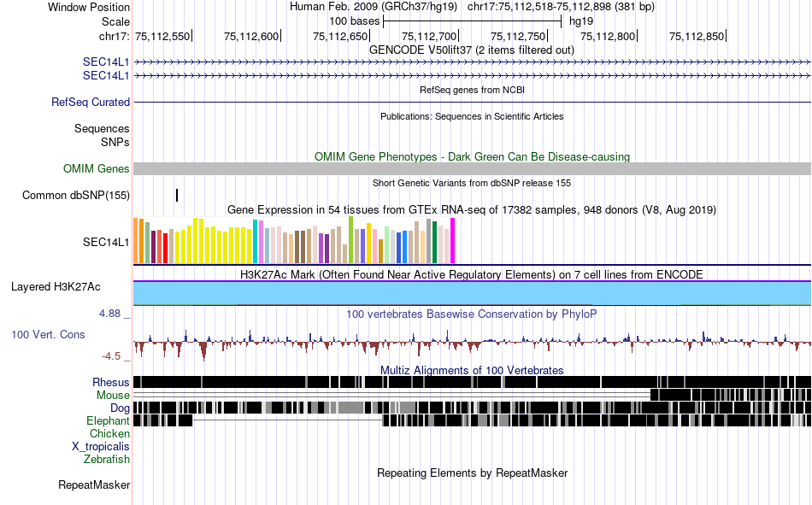Click the SEC14L1 GTEx expression label
The image size is (812, 505).
[x=106, y=243]
